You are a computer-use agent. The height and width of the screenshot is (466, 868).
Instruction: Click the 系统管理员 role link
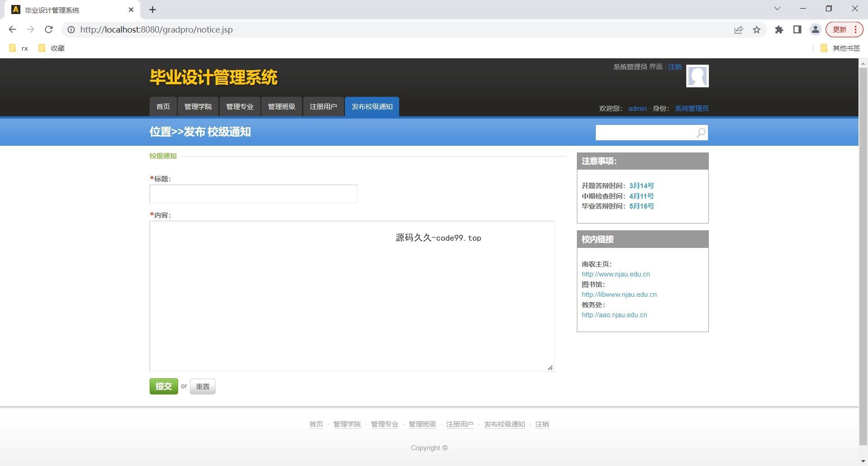(x=692, y=109)
